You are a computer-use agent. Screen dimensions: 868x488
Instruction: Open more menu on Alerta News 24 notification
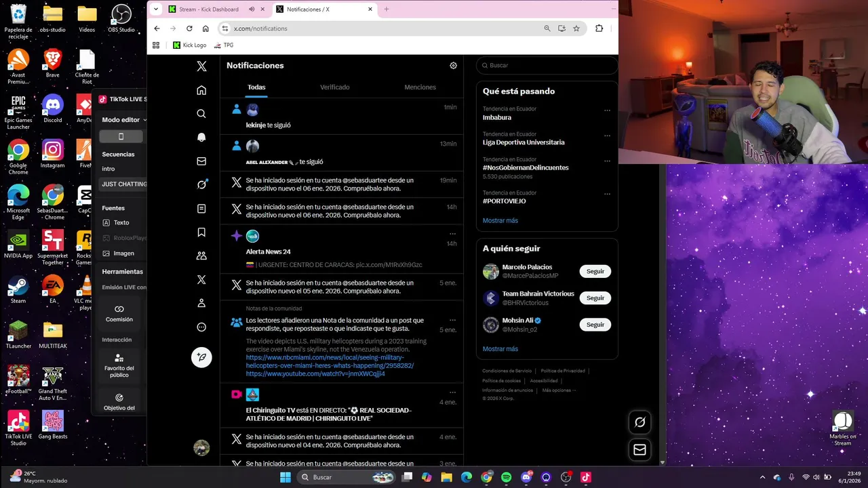tap(452, 234)
